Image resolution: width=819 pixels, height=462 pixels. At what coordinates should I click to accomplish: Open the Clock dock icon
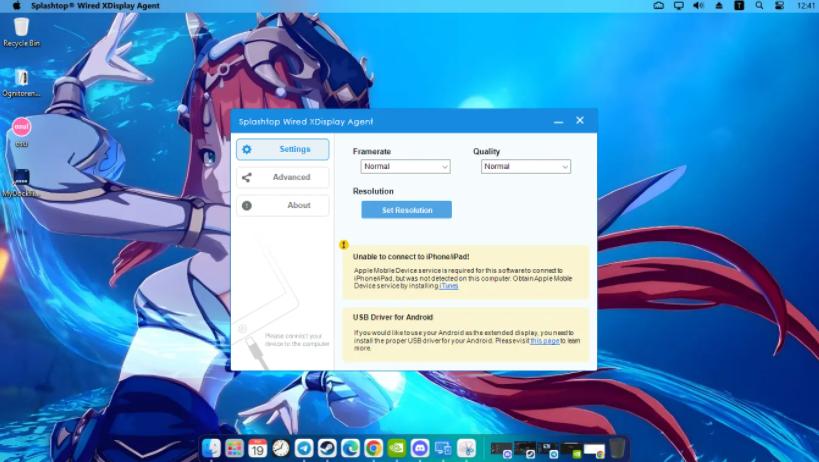pos(280,448)
